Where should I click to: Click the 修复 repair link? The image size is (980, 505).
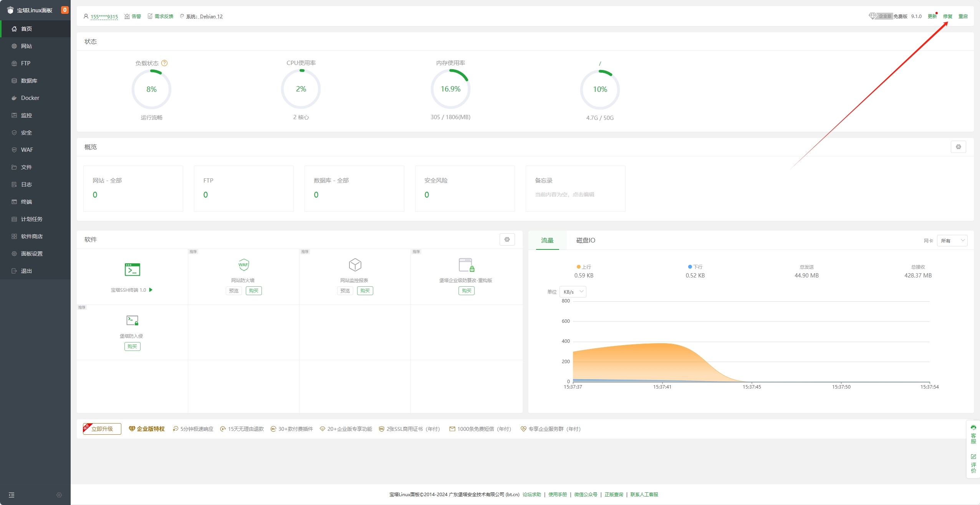(947, 16)
